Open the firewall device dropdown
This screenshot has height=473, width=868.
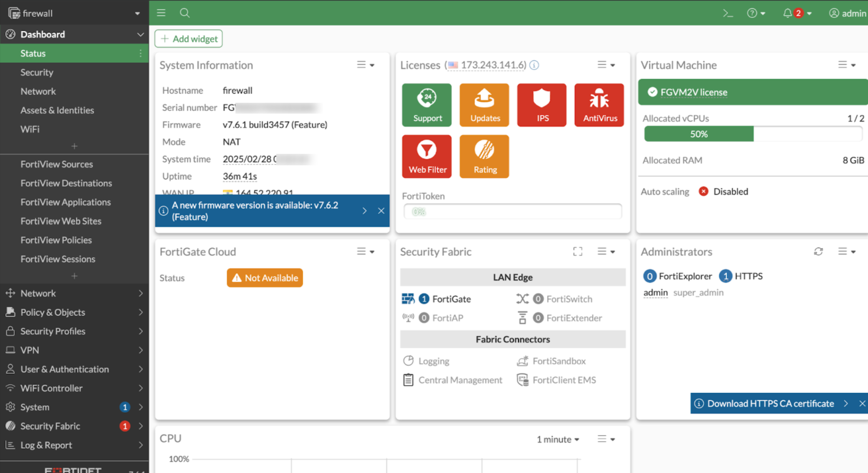coord(137,13)
